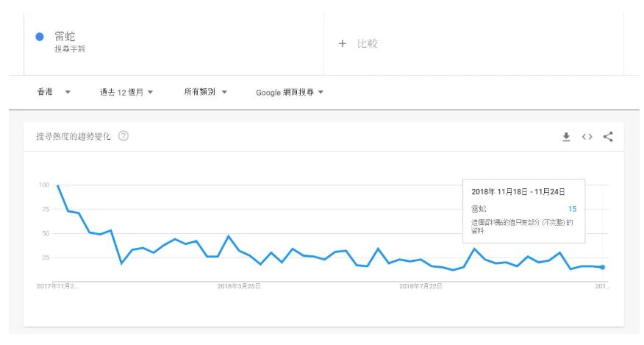The width and height of the screenshot is (644, 345).
Task: Open the embed code icon
Action: [587, 137]
